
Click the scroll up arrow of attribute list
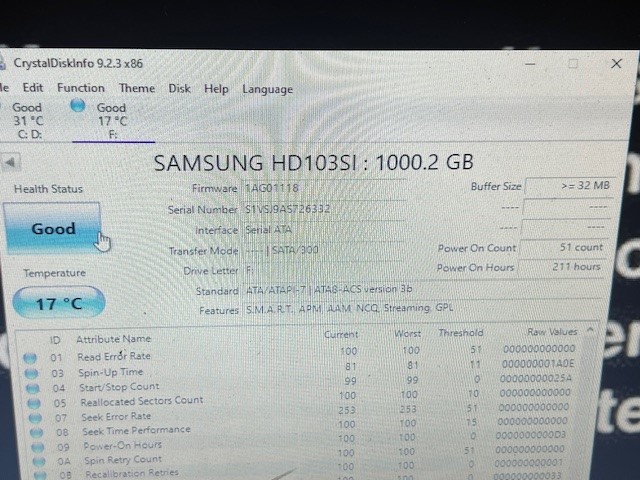tap(590, 330)
